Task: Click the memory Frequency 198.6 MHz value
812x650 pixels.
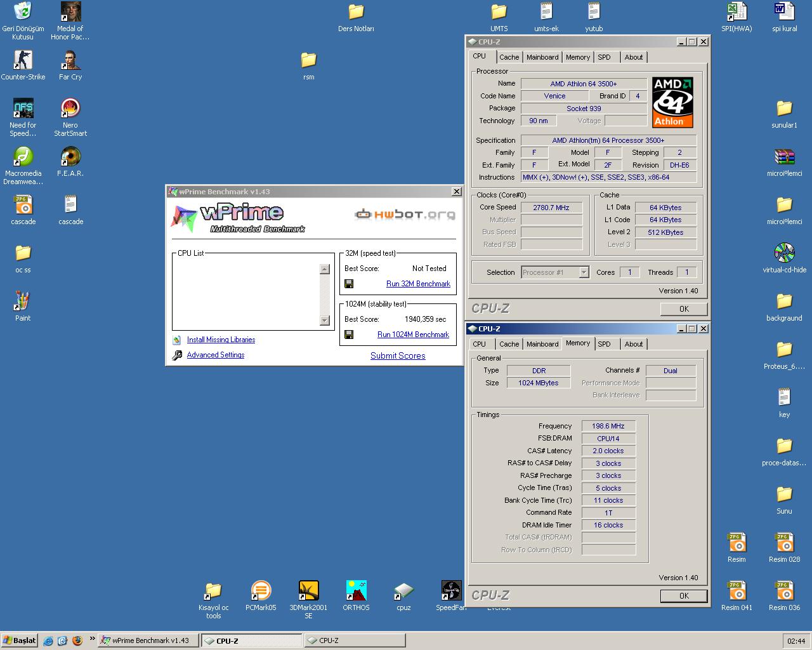Action: tap(608, 426)
